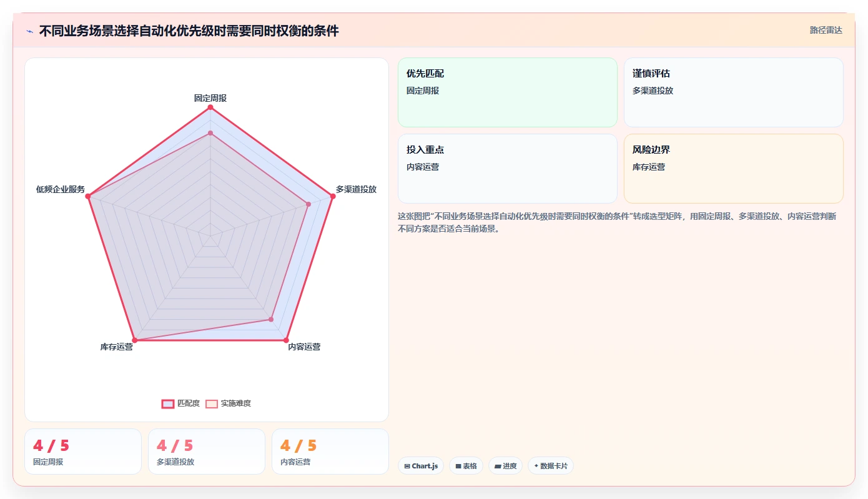Click the orange 4 / 5 内容运营 stat card
Image resolution: width=868 pixels, height=499 pixels.
330,452
